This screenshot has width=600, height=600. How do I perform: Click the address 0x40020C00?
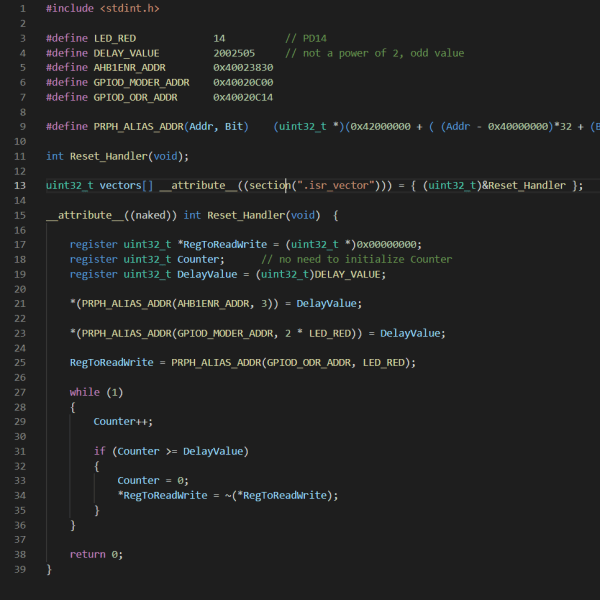pos(243,83)
